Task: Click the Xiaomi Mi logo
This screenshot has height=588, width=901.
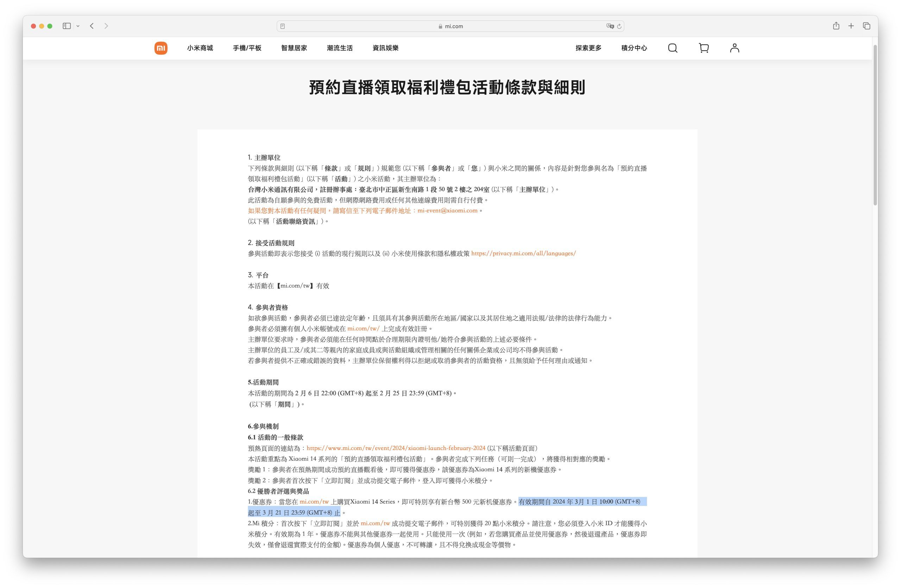Action: 161,48
